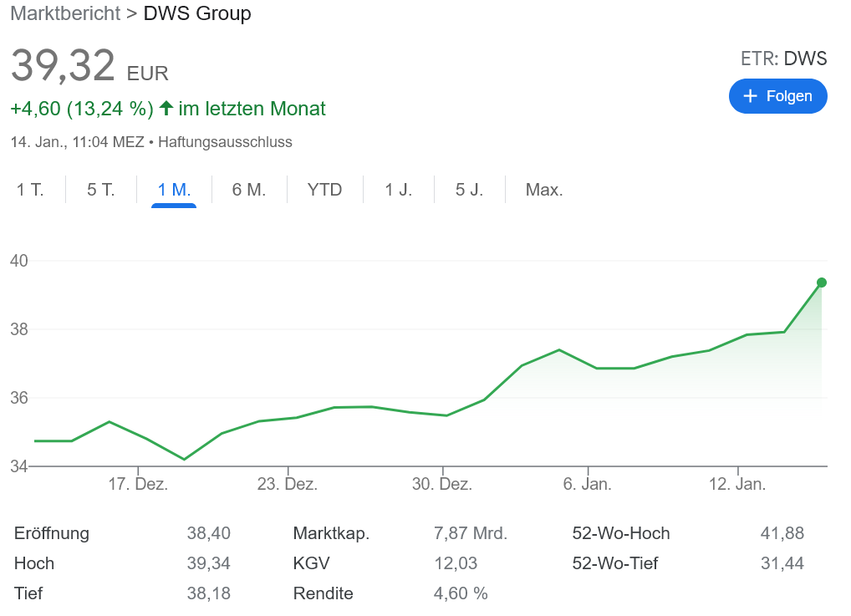This screenshot has width=851, height=616.
Task: Click the 6. Jan. axis label
Action: point(587,484)
